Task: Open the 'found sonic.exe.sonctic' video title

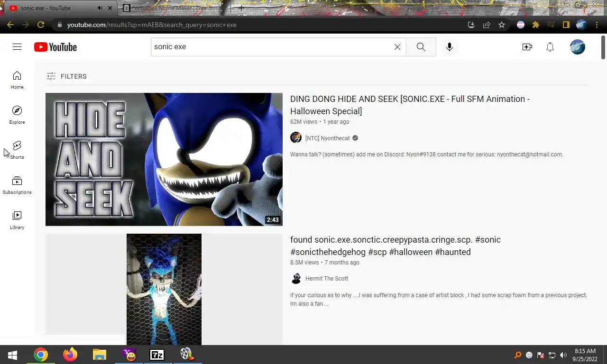Action: tap(395, 246)
